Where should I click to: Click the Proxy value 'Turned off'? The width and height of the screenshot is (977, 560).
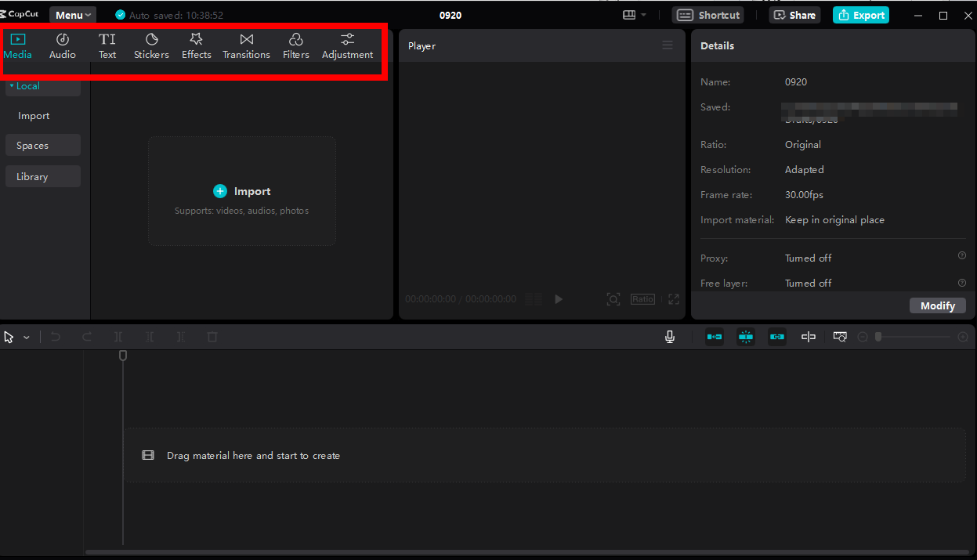pos(809,258)
